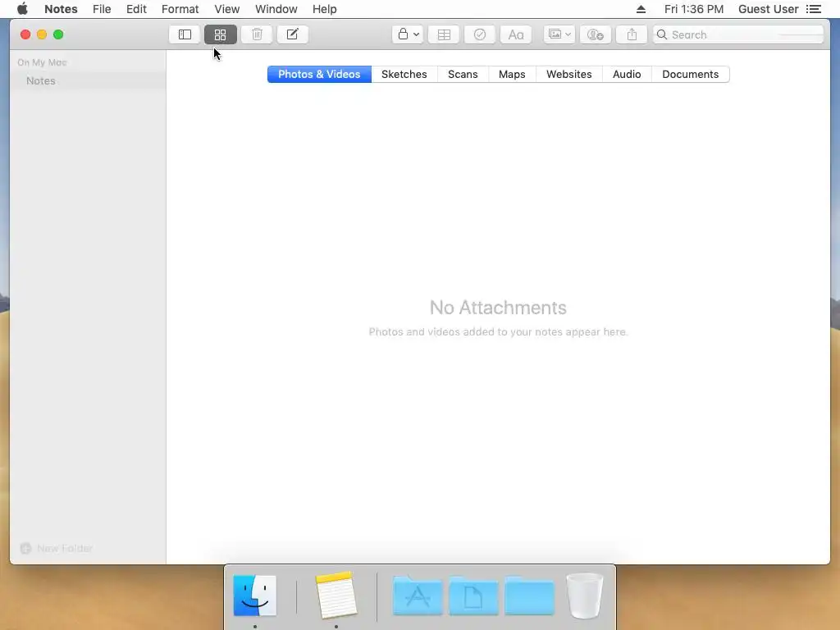Open the Help menu

(x=325, y=9)
